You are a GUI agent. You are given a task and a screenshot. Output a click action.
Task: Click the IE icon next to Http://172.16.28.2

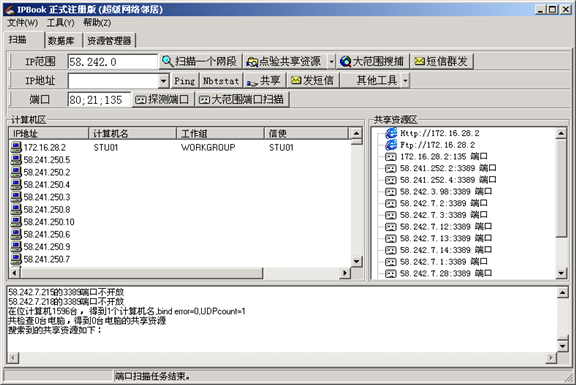pyautogui.click(x=391, y=133)
